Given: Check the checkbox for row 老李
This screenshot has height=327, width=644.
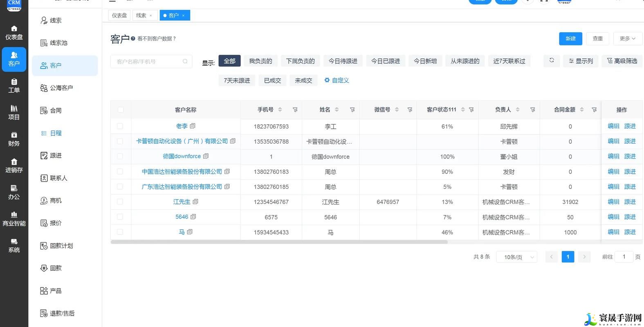Looking at the screenshot, I should [x=120, y=126].
